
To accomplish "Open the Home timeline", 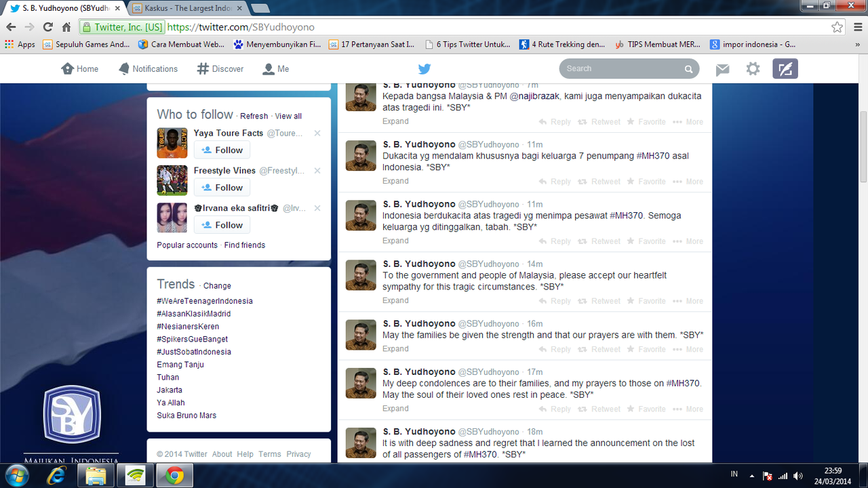I will 80,68.
